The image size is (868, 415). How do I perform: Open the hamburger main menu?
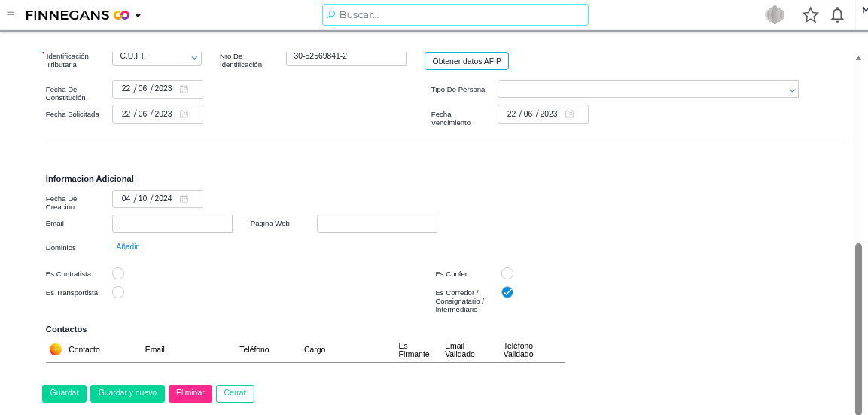click(11, 15)
